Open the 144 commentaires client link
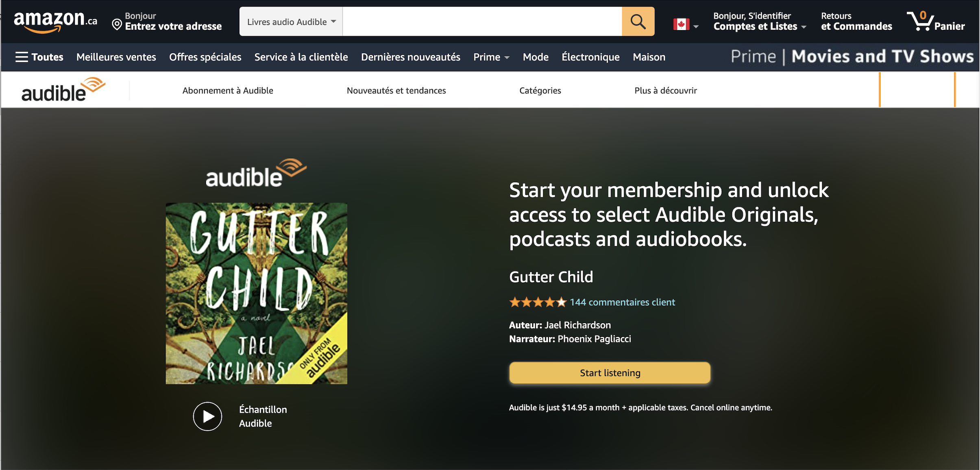 coord(622,302)
